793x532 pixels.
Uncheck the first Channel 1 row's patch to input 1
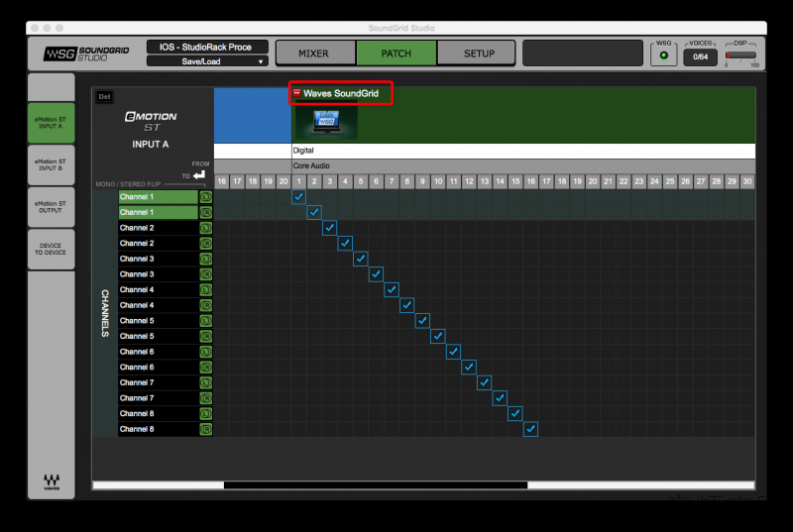point(299,197)
